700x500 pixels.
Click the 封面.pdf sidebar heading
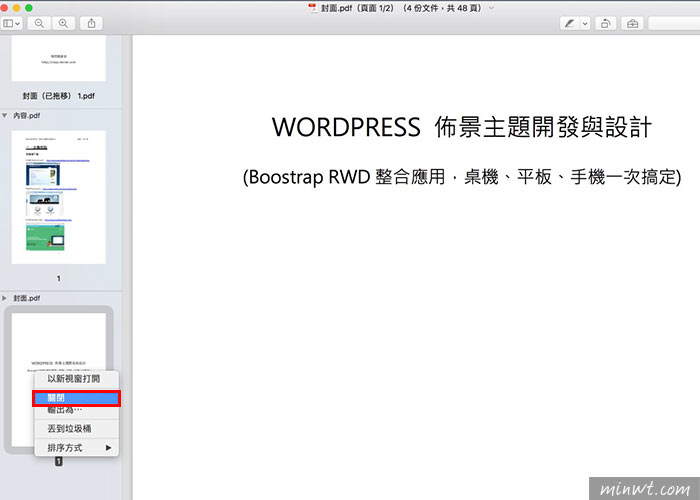pyautogui.click(x=26, y=298)
